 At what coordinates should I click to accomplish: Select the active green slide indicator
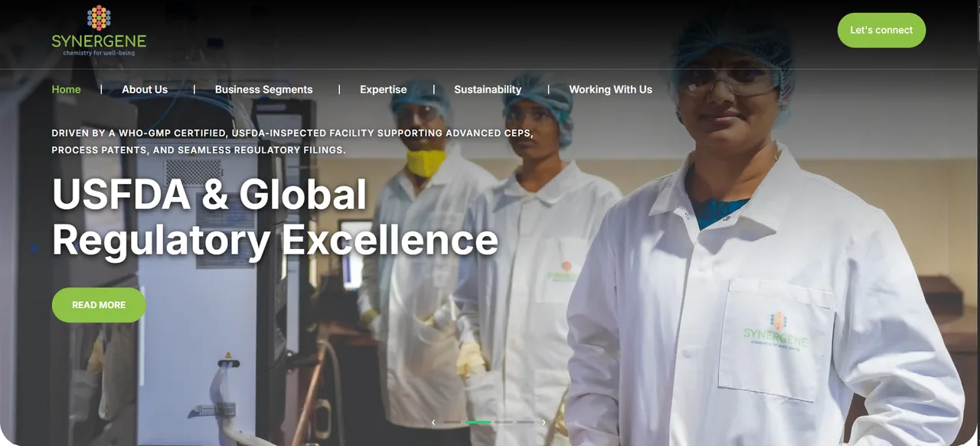pyautogui.click(x=478, y=422)
